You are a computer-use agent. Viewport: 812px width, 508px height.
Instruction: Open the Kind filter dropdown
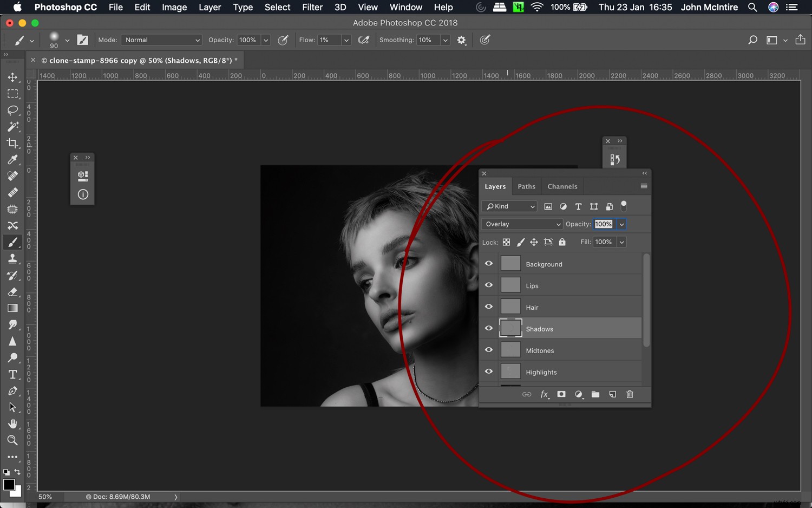[x=509, y=206]
